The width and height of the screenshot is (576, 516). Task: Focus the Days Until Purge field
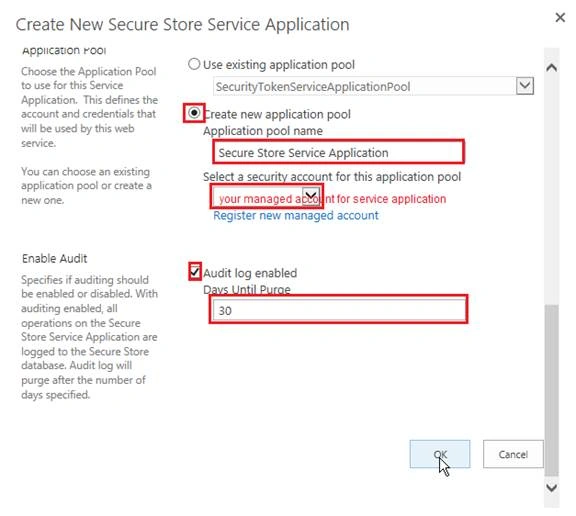338,310
